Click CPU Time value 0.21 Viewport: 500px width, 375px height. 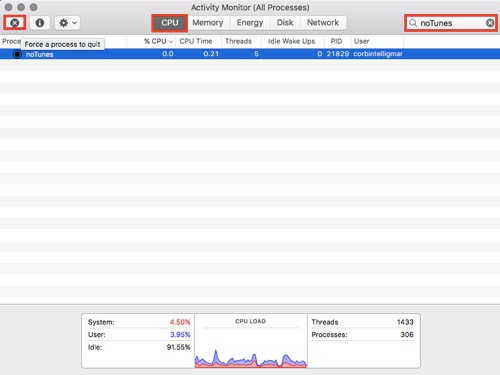[x=211, y=54]
